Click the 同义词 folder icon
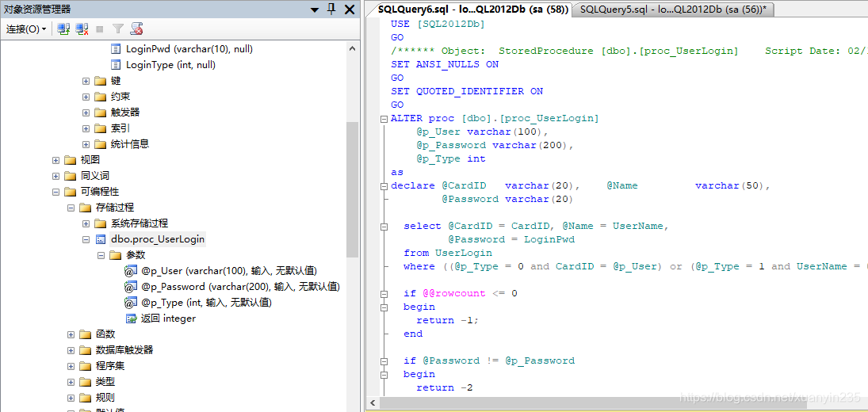 pyautogui.click(x=71, y=177)
